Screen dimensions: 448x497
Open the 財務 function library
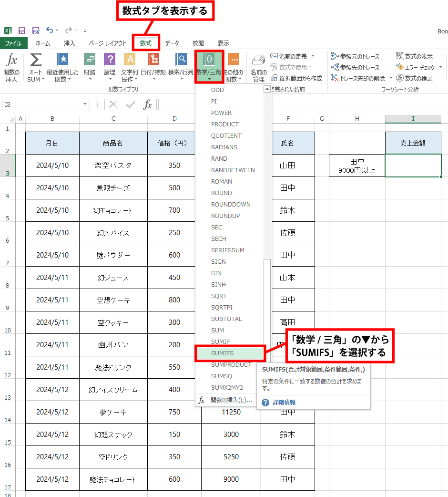click(x=90, y=68)
